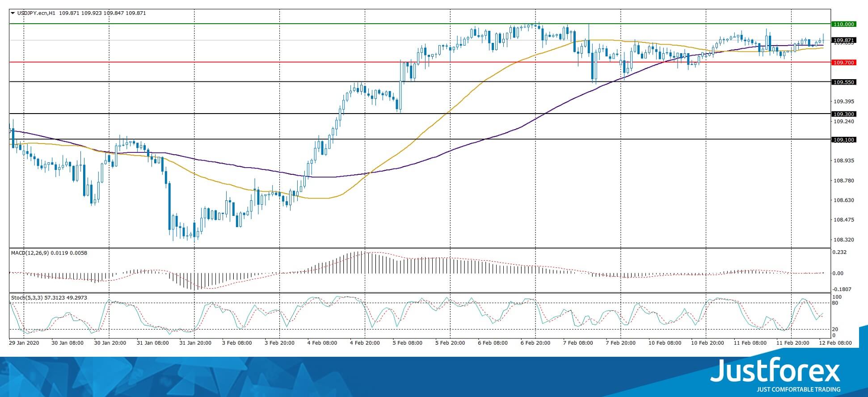Click the 31 Jan 20:00 time label
Viewport: 868px width, 397px height.
point(195,343)
